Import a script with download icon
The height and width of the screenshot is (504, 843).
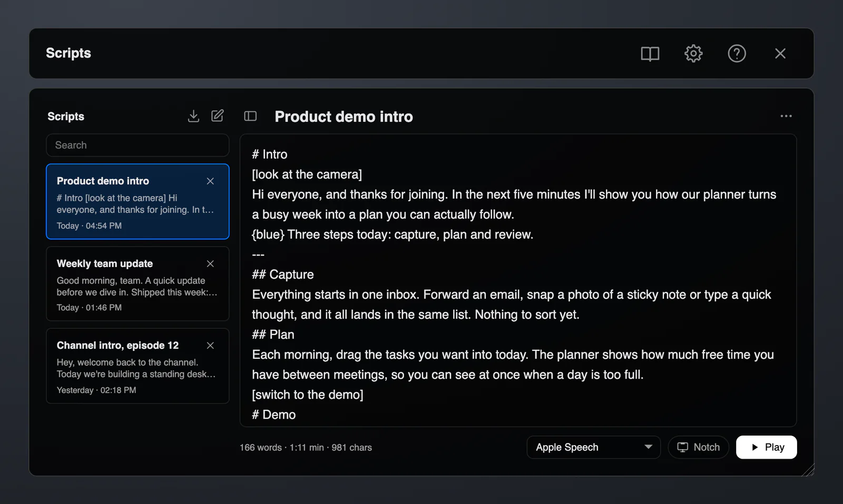click(x=193, y=116)
